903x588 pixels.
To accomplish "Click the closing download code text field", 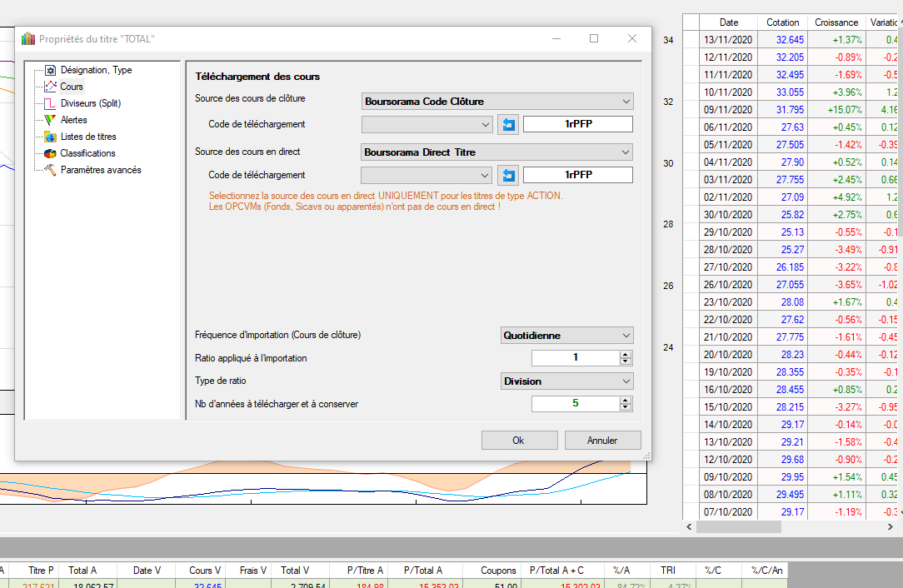I will tap(577, 125).
